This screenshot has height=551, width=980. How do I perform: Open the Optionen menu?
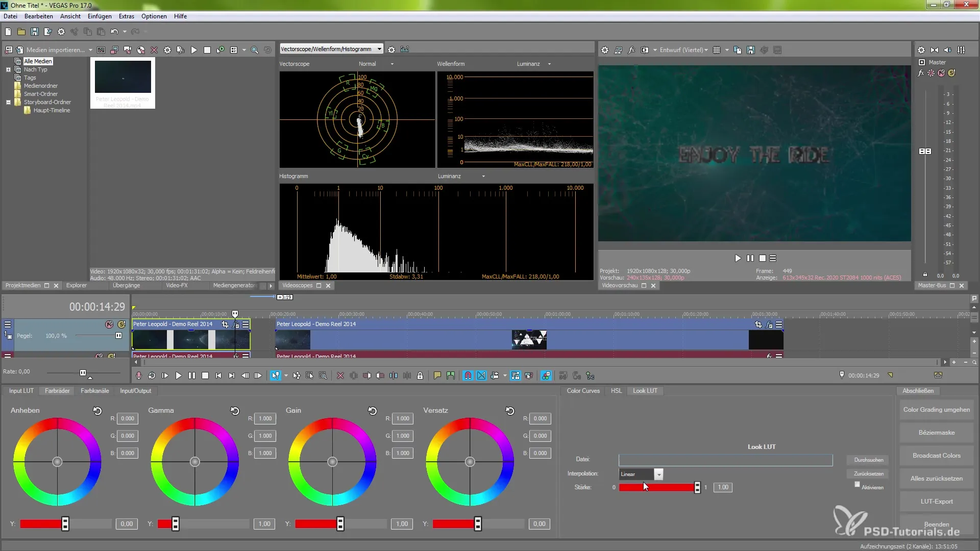[x=154, y=16]
